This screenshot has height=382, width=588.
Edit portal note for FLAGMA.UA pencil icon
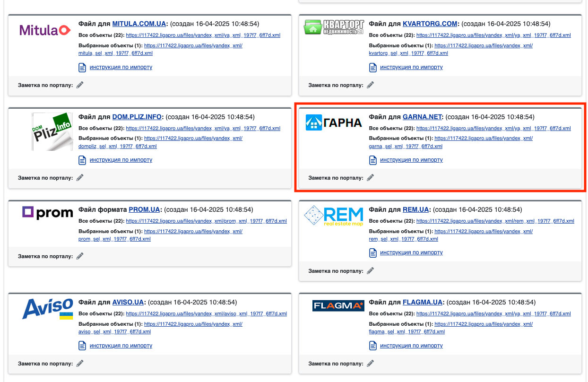coord(370,364)
